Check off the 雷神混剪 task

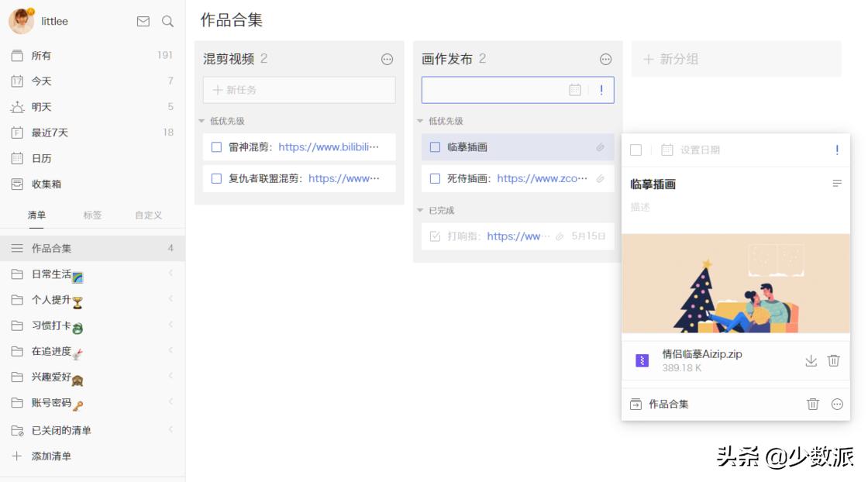point(216,146)
